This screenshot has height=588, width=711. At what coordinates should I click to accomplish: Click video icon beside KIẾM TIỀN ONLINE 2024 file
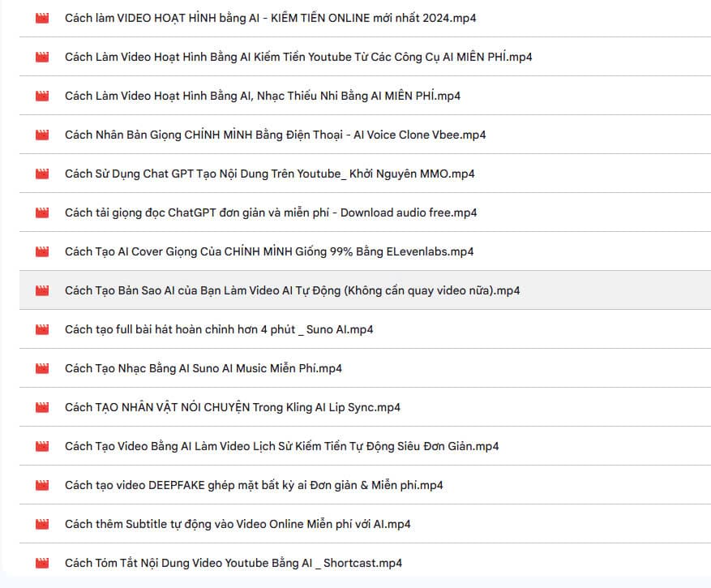pyautogui.click(x=42, y=18)
